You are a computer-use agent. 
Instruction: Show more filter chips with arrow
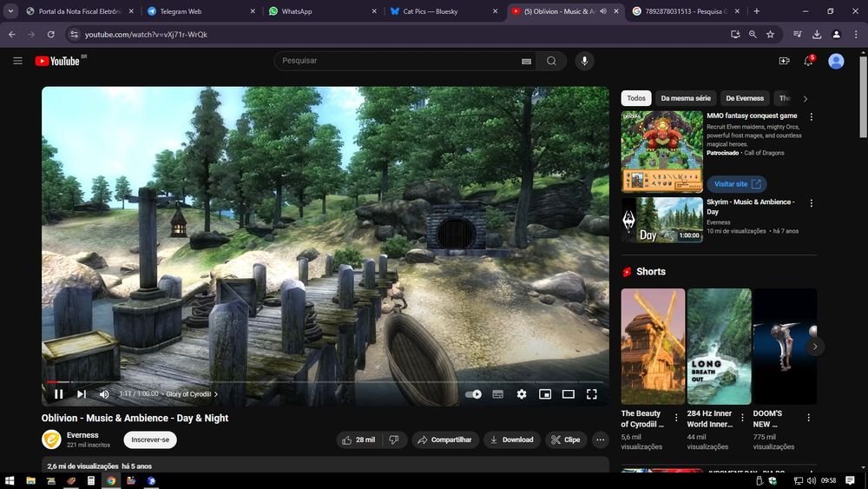pos(806,98)
